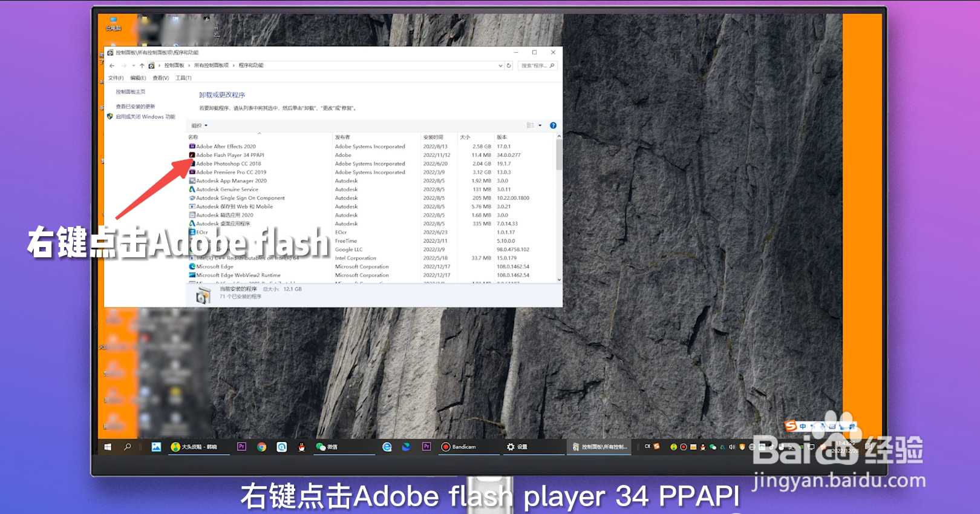Open the 工具(T) menu
Image resolution: width=980 pixels, height=514 pixels.
coord(183,78)
